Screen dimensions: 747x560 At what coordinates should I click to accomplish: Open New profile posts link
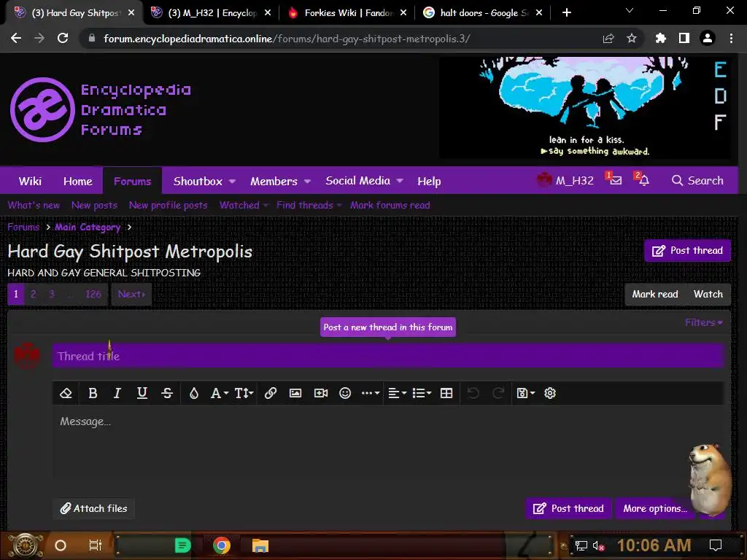169,205
